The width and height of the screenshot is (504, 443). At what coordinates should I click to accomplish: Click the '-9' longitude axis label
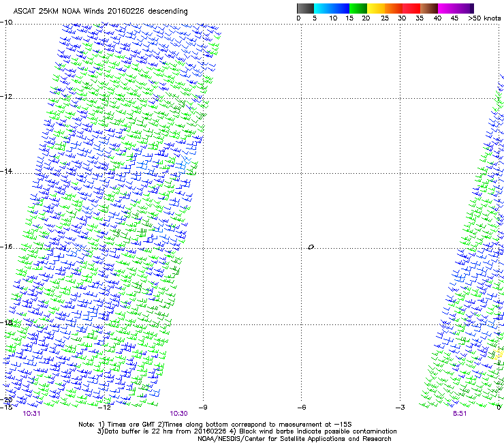pos(202,408)
